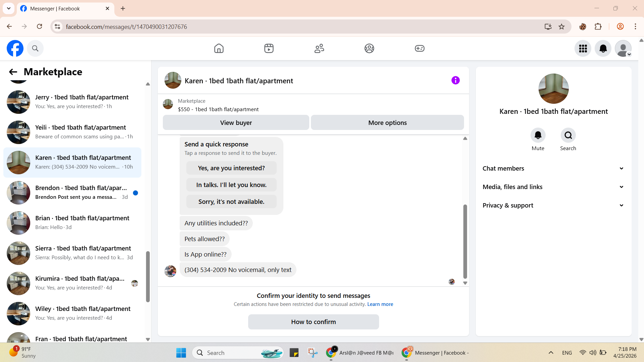This screenshot has height=362, width=644.
Task: Open the clock showing 7:18 PM
Action: [x=625, y=353]
